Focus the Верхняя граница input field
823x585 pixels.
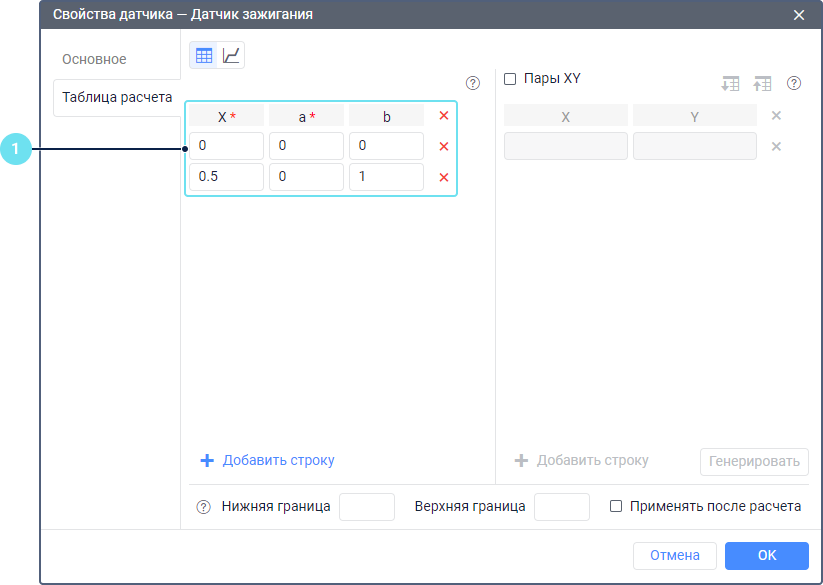pos(561,507)
